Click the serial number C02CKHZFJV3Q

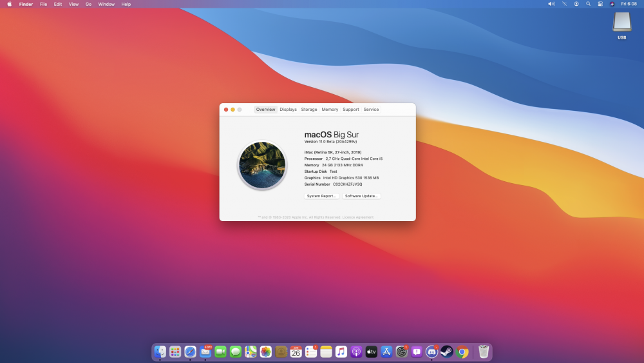click(x=348, y=184)
